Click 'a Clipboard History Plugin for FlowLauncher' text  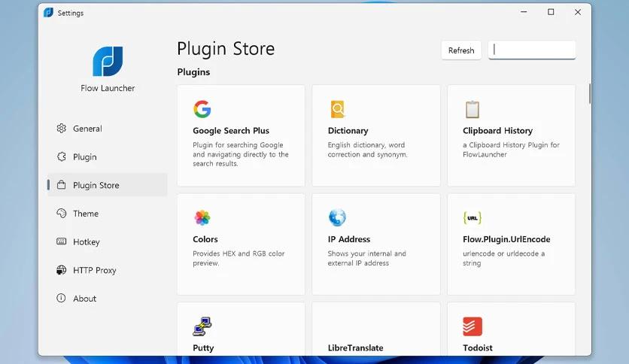[511, 150]
